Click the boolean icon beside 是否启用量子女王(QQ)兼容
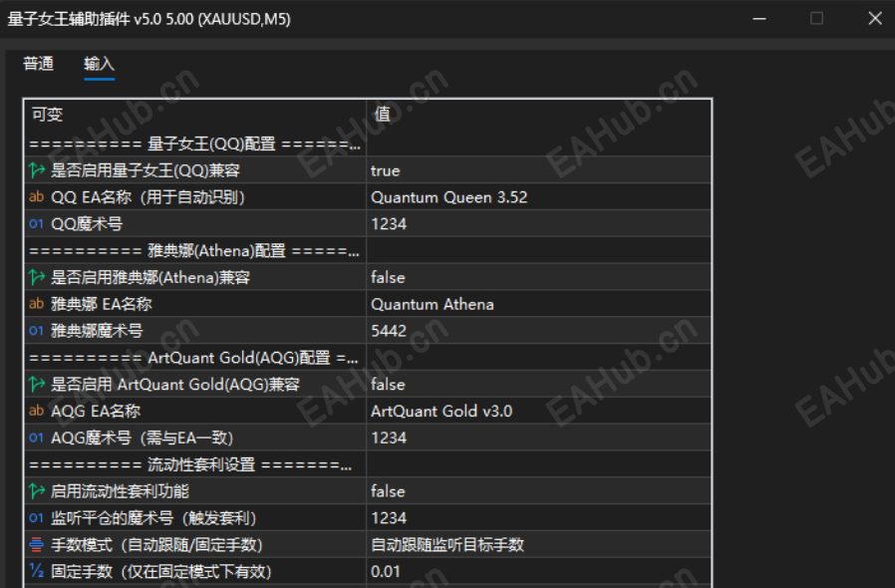Viewport: 895px width, 588px height. 37,170
